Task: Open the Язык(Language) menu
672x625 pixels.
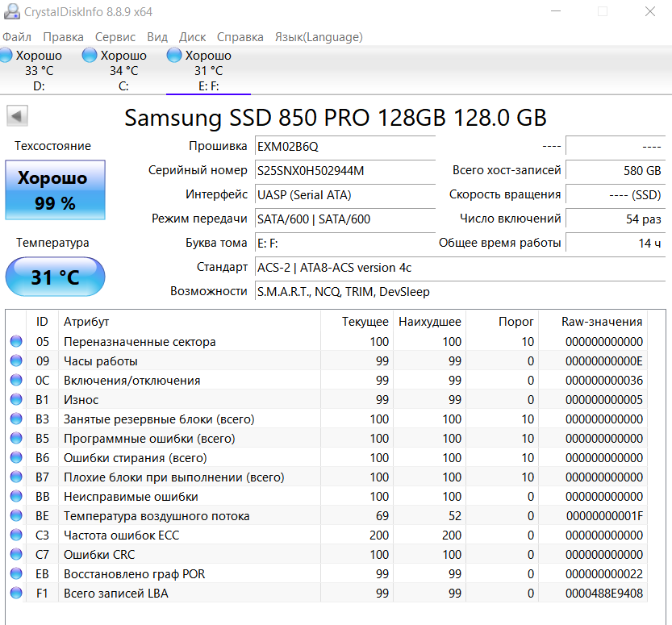Action: (x=319, y=37)
